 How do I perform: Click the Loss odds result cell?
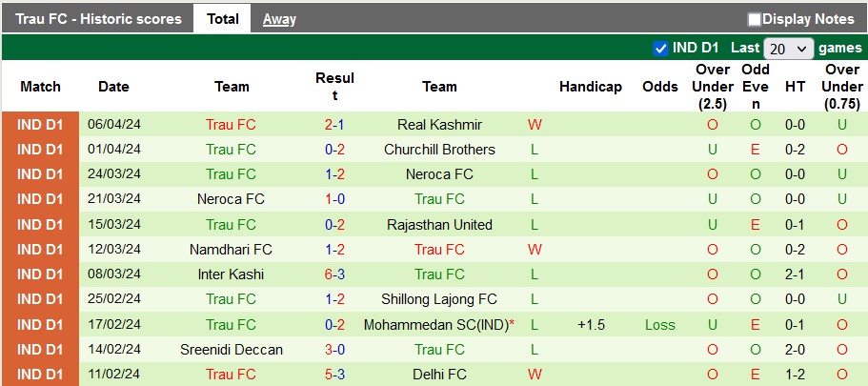coord(660,325)
